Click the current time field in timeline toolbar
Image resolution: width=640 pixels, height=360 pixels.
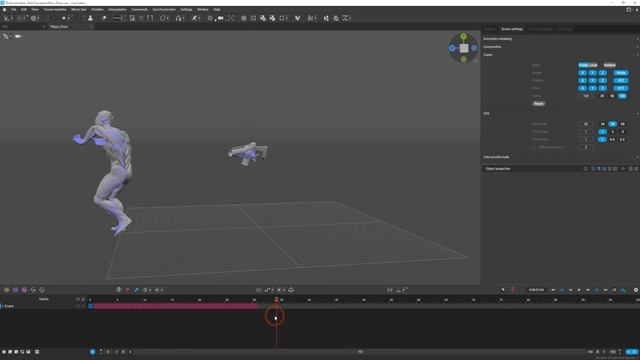point(536,290)
